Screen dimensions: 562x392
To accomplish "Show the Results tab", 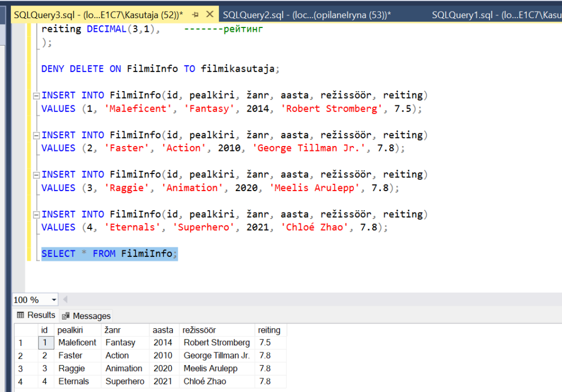I will click(x=36, y=315).
